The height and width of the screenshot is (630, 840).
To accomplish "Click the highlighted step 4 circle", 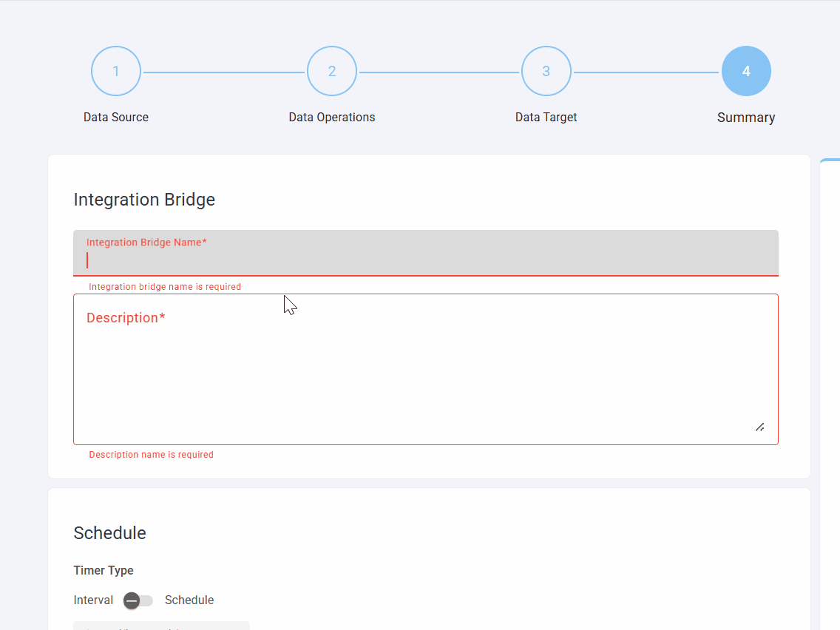I will coord(746,71).
